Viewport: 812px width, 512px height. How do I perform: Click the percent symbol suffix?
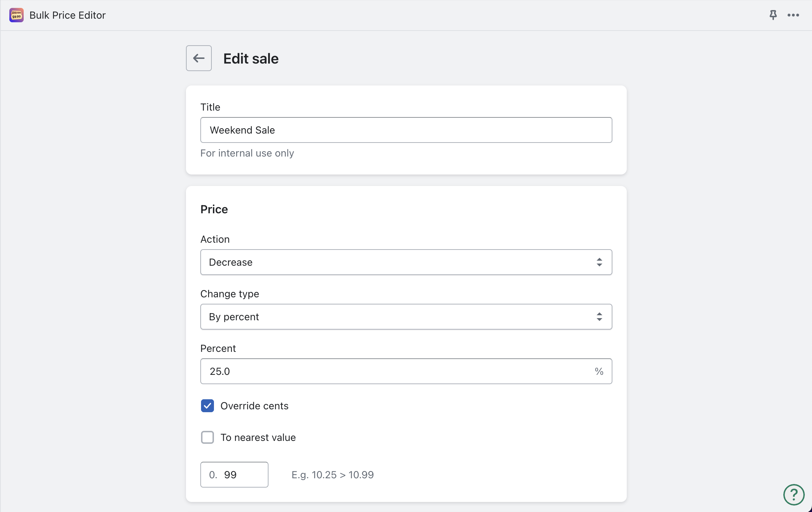tap(599, 371)
